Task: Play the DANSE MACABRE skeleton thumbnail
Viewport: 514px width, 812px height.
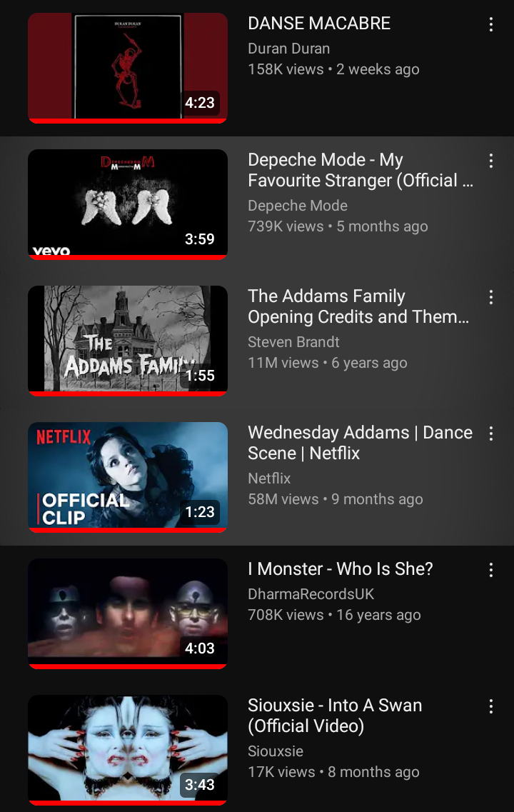Action: click(x=128, y=69)
